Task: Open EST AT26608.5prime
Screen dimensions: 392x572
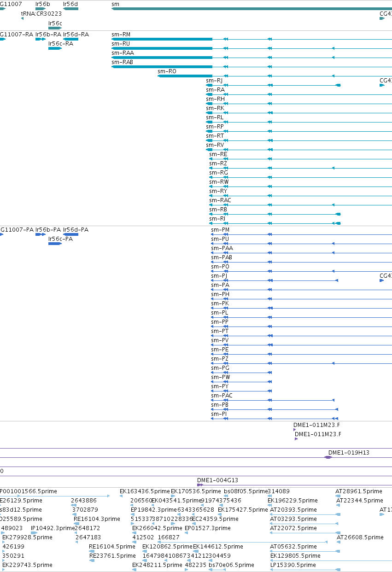Action: pos(360,537)
